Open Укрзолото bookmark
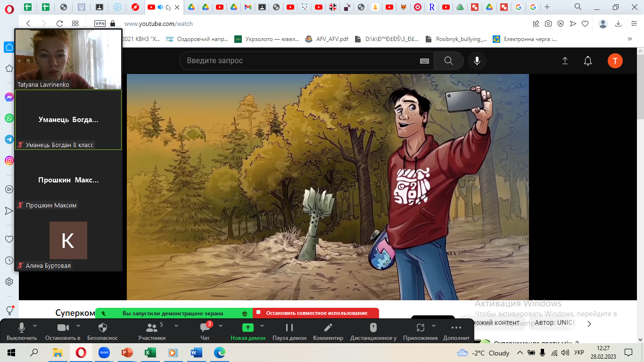Screen dimensions: 644x362 [267, 39]
